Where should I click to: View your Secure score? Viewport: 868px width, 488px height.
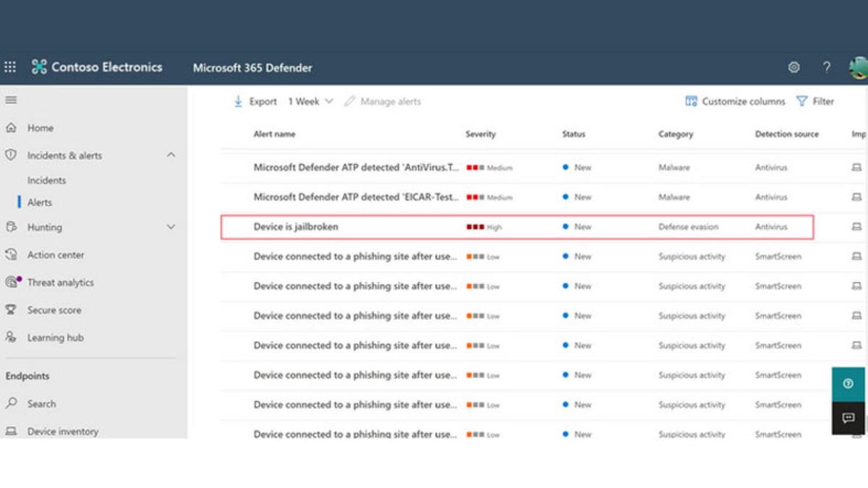pos(54,309)
